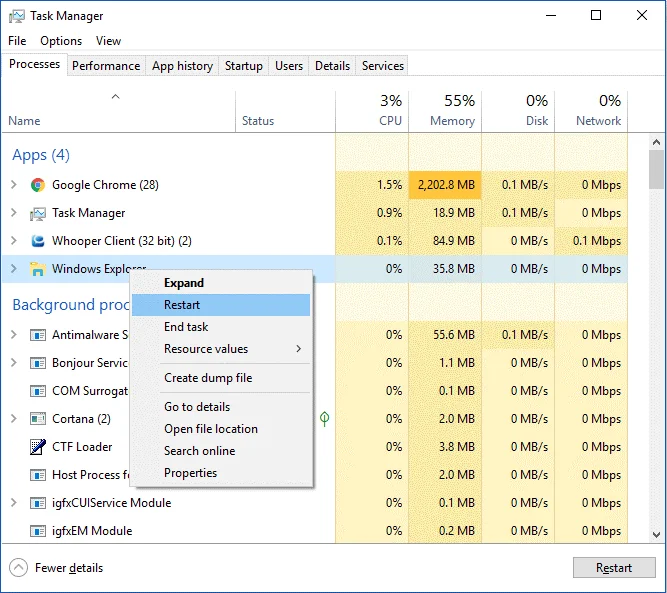Switch to the Startup tab
Image resolution: width=667 pixels, height=593 pixels.
pyautogui.click(x=244, y=66)
